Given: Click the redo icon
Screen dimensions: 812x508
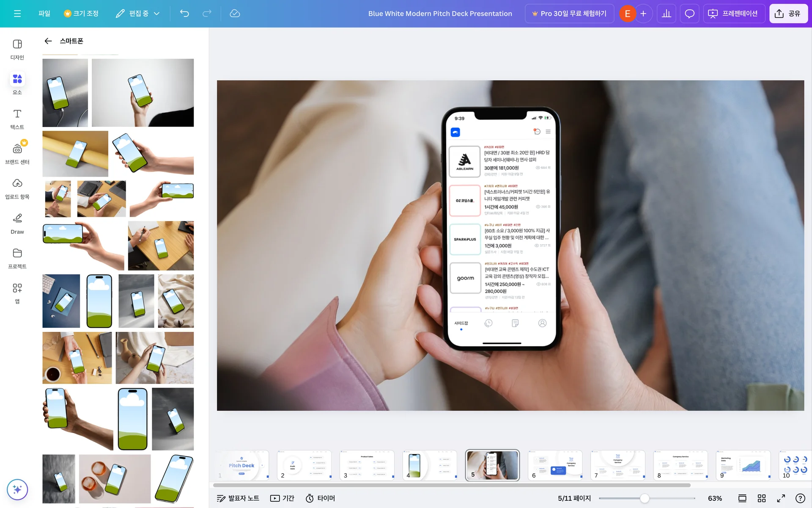Looking at the screenshot, I should pyautogui.click(x=206, y=13).
